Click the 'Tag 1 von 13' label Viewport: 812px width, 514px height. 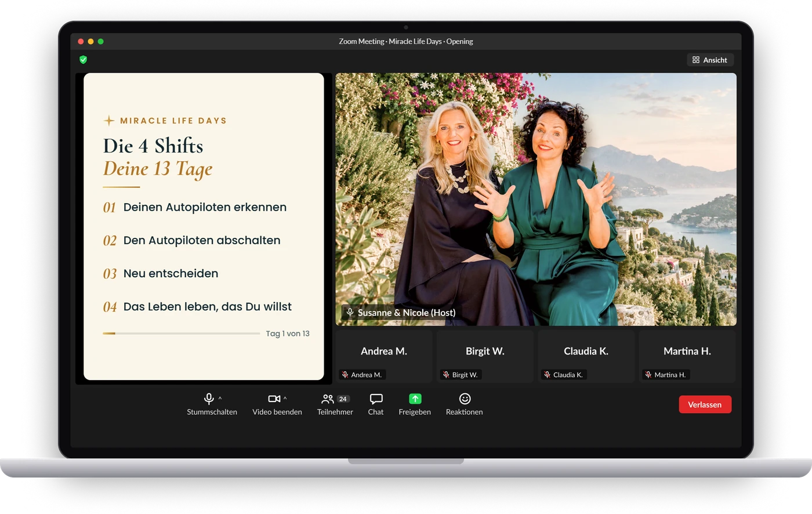pyautogui.click(x=288, y=334)
